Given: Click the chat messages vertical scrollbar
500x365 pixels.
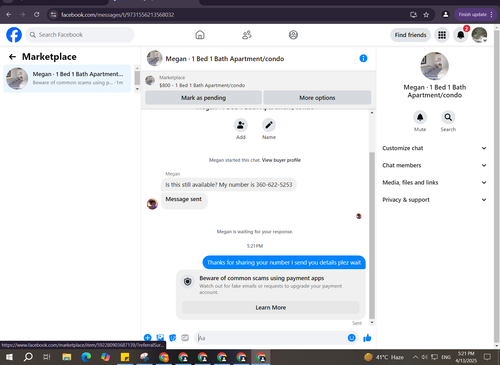Looking at the screenshot, I should coord(372,235).
